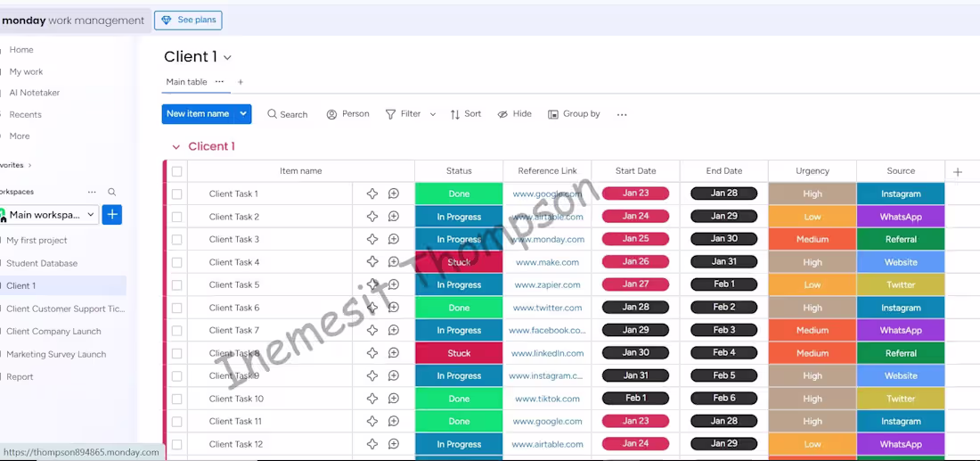Search workspaces with magnifier icon
This screenshot has height=461, width=980.
[112, 192]
